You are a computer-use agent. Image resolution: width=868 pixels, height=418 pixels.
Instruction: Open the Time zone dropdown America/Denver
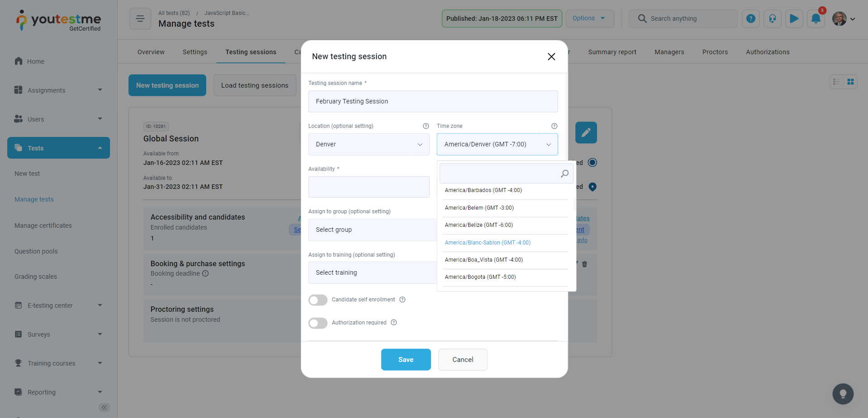click(x=497, y=145)
